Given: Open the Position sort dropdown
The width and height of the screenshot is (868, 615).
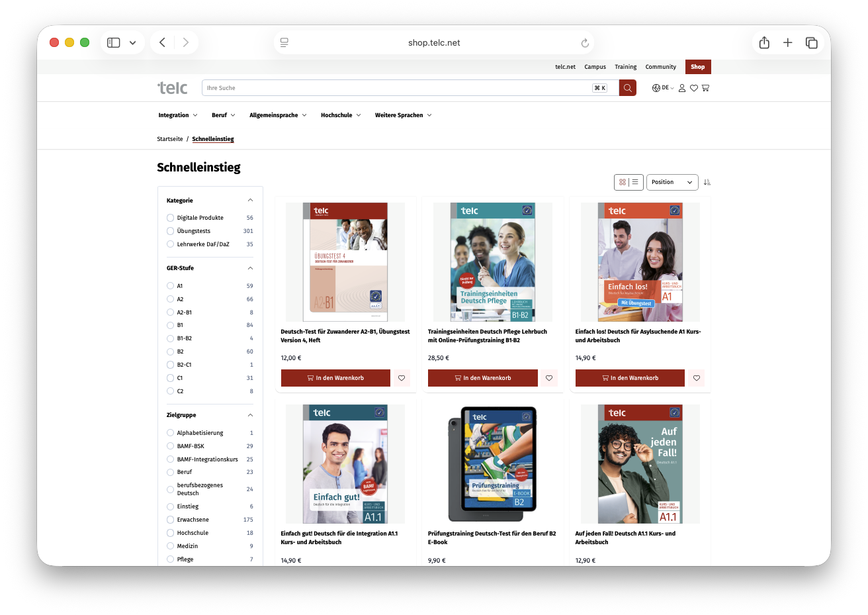Looking at the screenshot, I should click(x=672, y=182).
